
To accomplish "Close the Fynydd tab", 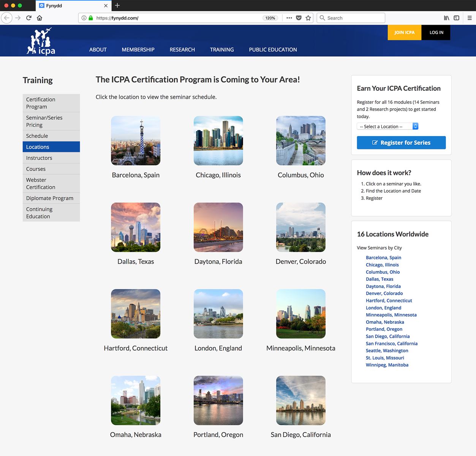I will click(106, 6).
